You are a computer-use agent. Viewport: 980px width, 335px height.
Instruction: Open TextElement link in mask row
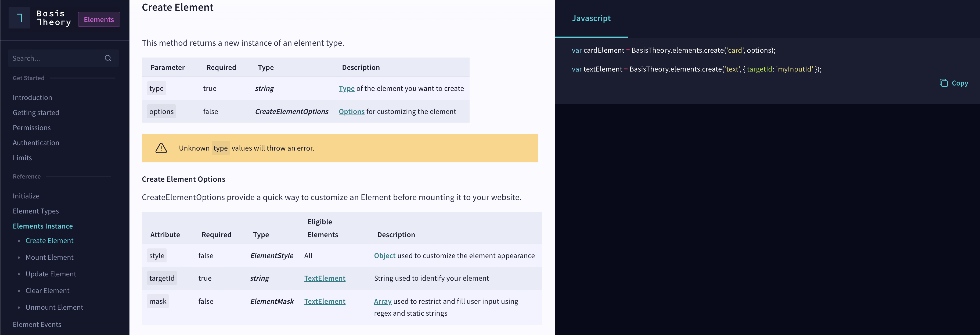tap(325, 301)
